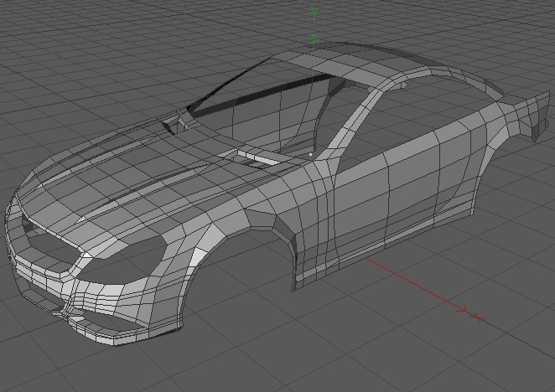
Task: Click the green Y axis arrowhead
Action: 314,39
